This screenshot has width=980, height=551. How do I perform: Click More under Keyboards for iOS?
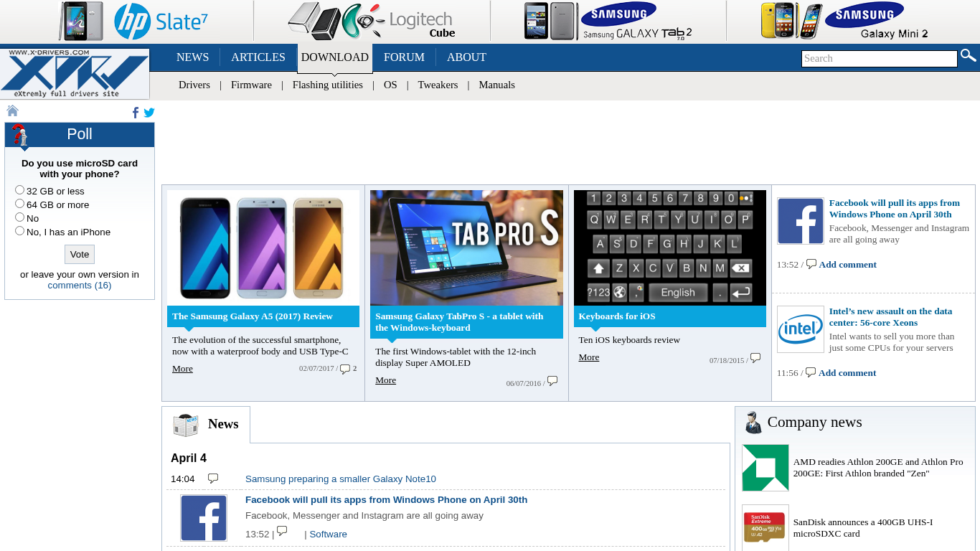(589, 357)
